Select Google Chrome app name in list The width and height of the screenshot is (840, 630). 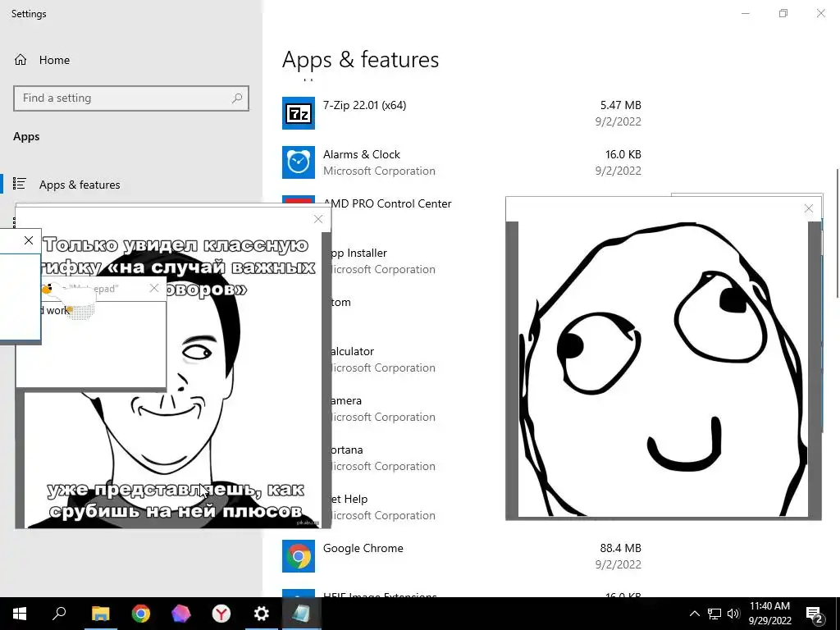[363, 548]
